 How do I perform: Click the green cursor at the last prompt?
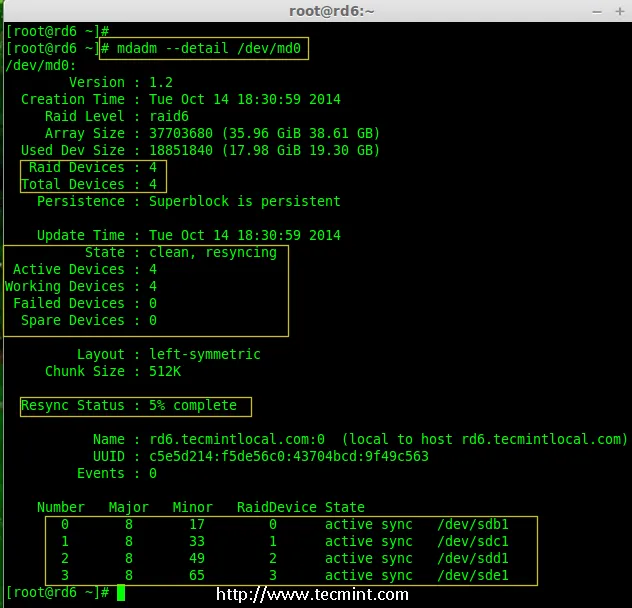coord(121,593)
